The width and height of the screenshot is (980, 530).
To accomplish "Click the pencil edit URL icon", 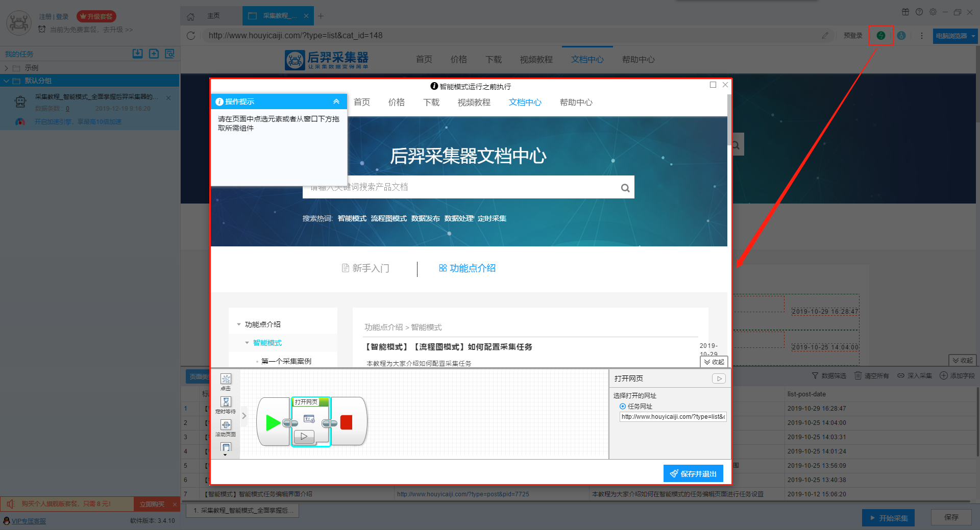I will tap(825, 35).
